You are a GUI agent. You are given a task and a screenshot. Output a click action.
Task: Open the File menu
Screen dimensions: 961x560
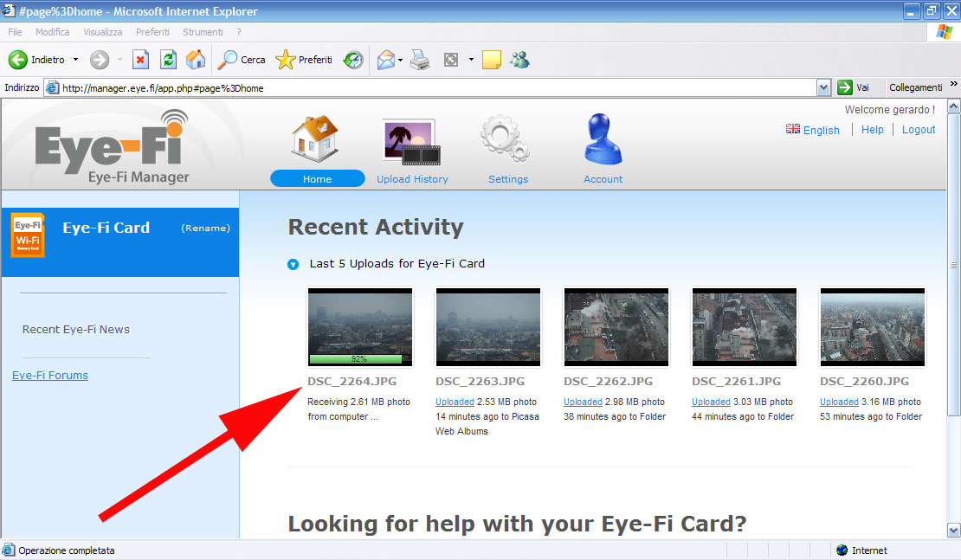click(15, 32)
